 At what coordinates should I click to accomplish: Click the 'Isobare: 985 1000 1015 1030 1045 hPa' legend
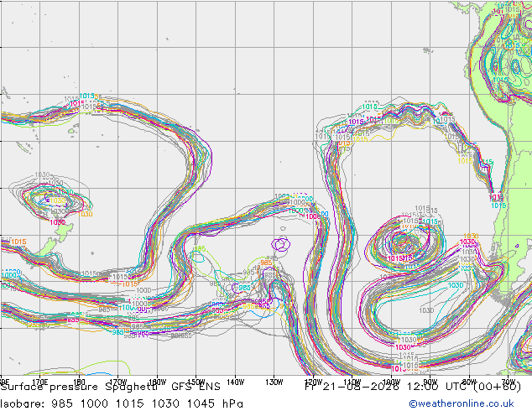[122, 403]
